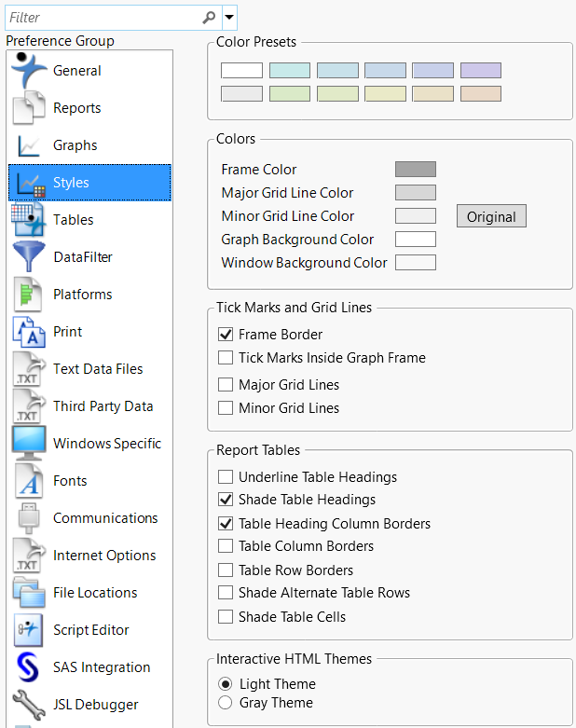Select the Graphs chart icon
576x728 pixels.
tap(29, 145)
